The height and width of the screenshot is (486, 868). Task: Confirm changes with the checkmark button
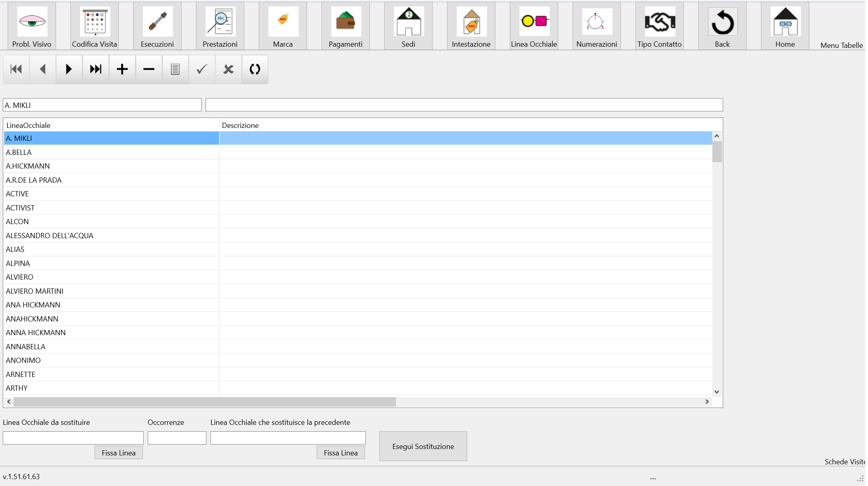[202, 69]
